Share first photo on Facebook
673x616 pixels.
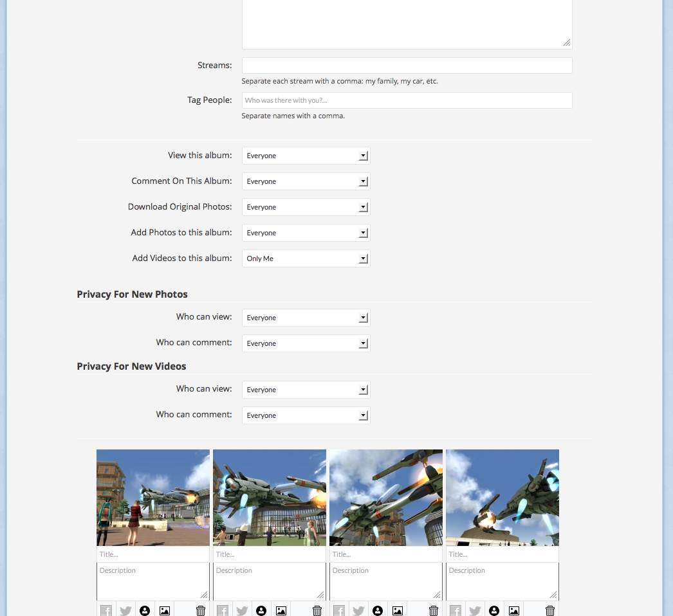pyautogui.click(x=106, y=610)
